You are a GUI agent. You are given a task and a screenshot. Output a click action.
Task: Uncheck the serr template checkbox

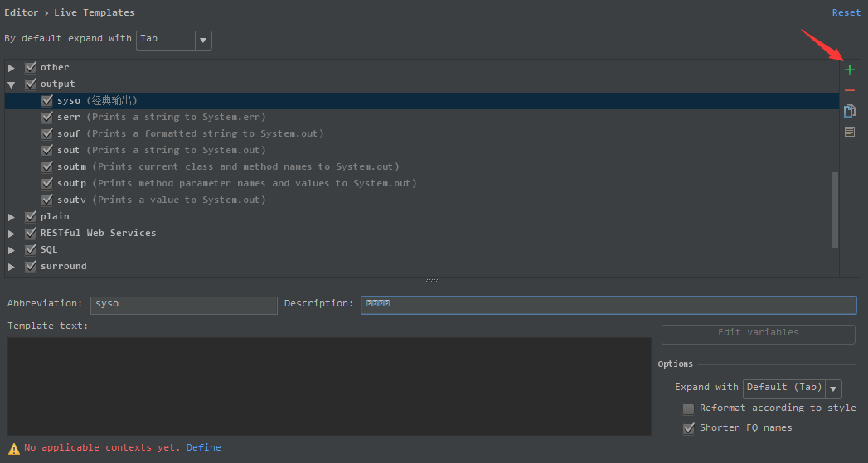tap(47, 118)
